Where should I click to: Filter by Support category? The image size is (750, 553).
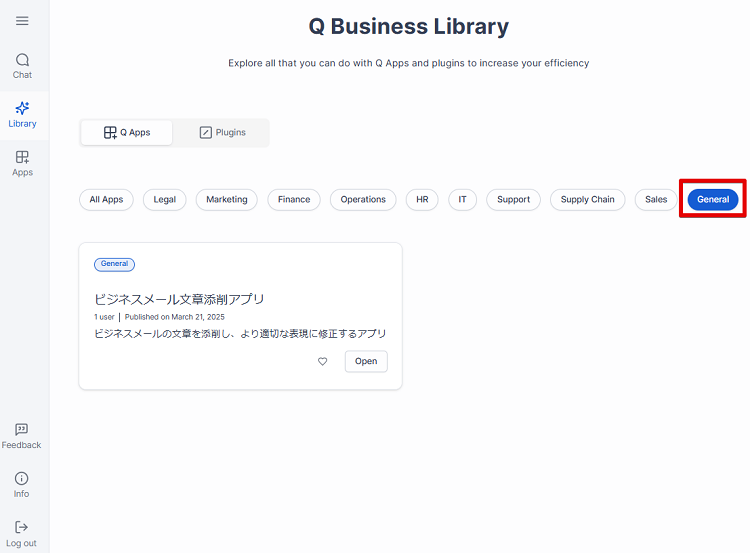(x=514, y=199)
